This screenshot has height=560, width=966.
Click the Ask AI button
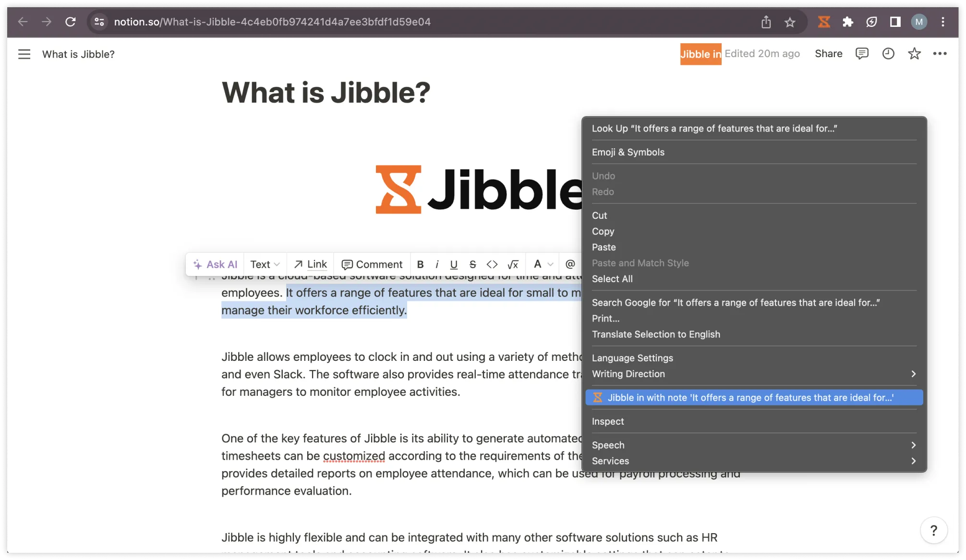215,264
